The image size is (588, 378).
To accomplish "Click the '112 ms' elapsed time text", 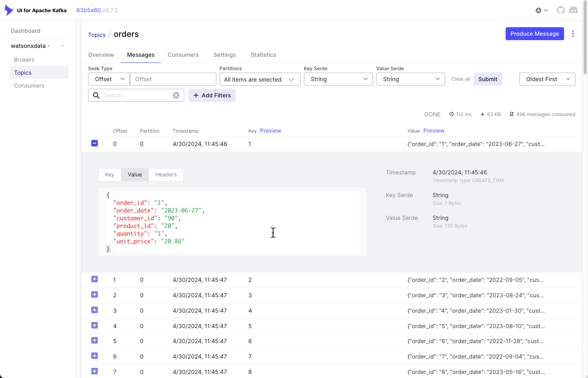I will click(x=463, y=114).
